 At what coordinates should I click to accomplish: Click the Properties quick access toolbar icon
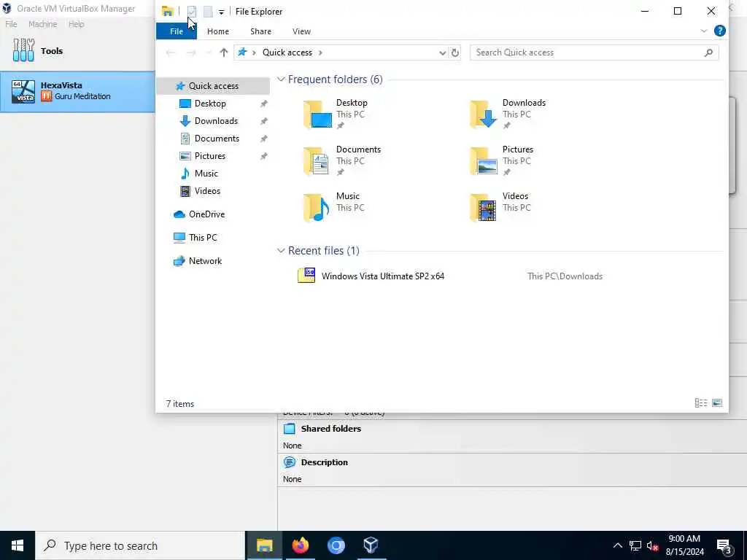point(192,12)
